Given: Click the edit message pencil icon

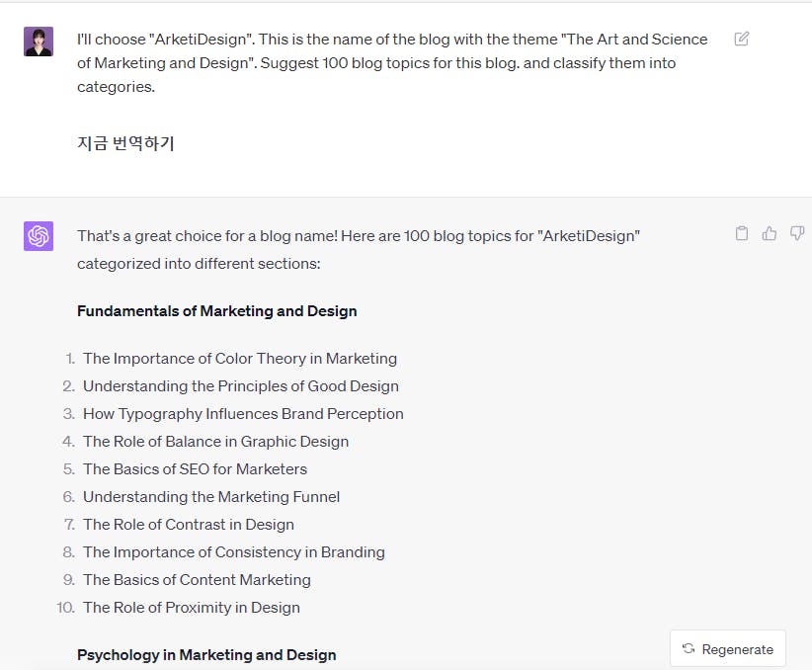Looking at the screenshot, I should coord(742,40).
